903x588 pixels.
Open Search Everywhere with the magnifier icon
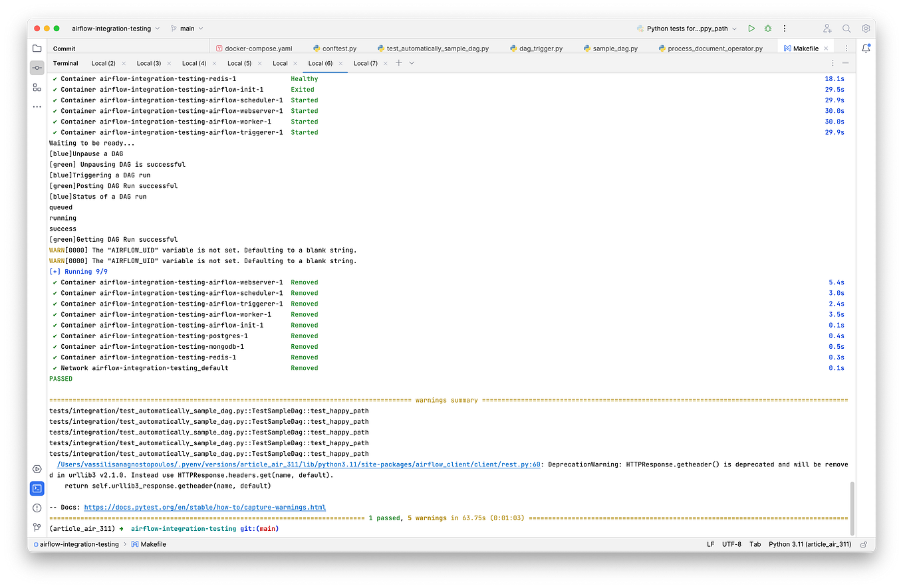click(x=846, y=28)
